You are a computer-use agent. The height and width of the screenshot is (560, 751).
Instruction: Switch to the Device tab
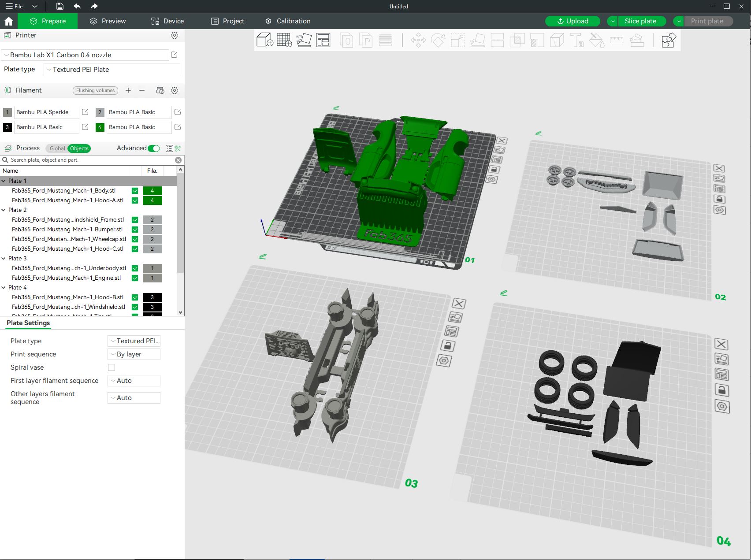[x=167, y=21]
